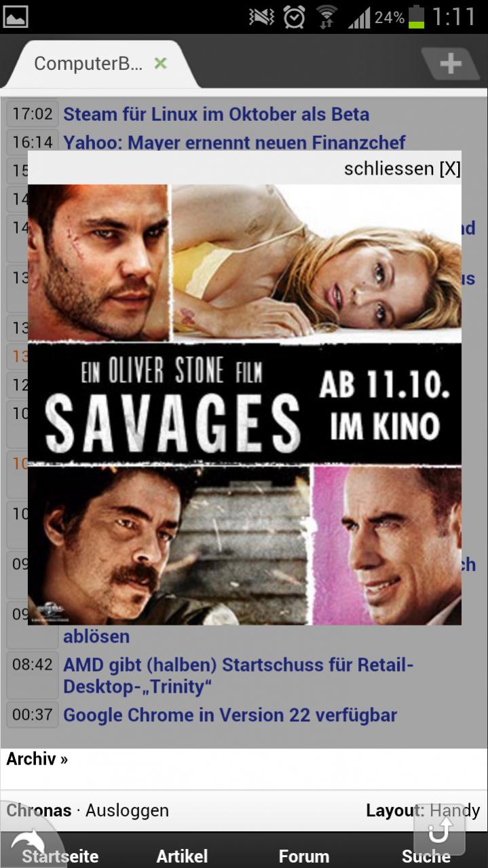Open the Suche section
488x868 pixels.
(426, 856)
